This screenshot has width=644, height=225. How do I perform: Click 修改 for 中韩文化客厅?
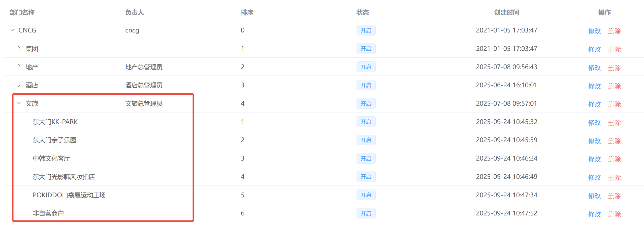pyautogui.click(x=594, y=159)
